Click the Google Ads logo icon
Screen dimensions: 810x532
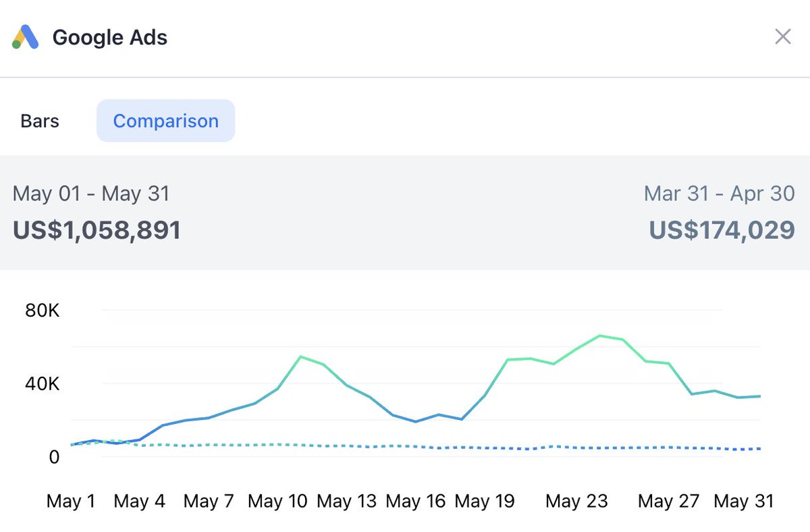coord(26,37)
